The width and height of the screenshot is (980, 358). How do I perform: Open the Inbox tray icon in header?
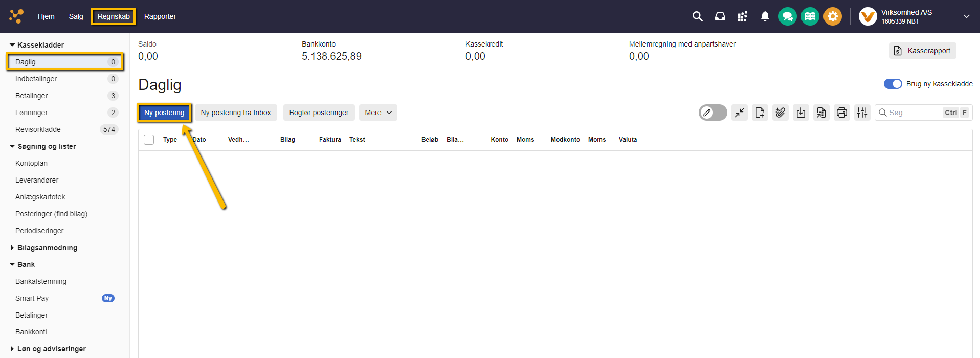pyautogui.click(x=720, y=16)
